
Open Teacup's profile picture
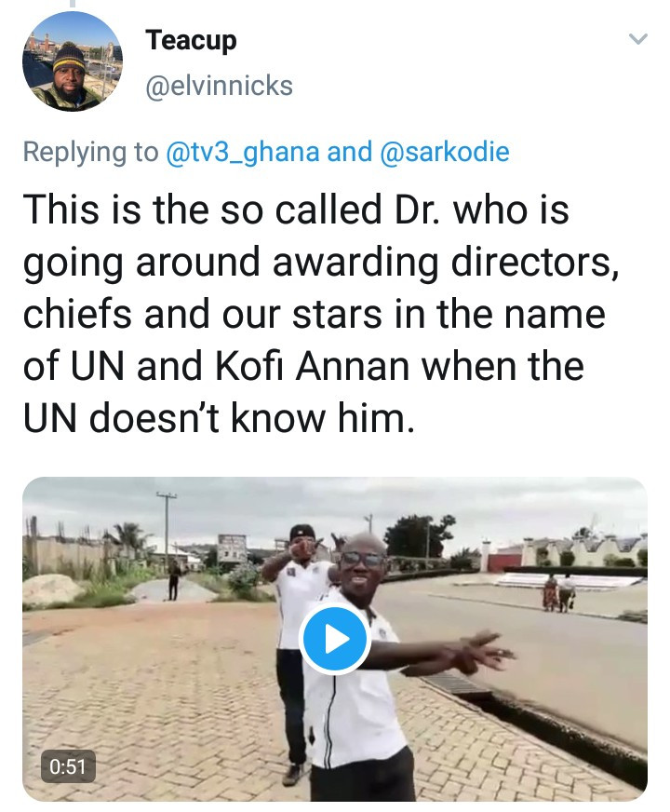(x=72, y=62)
